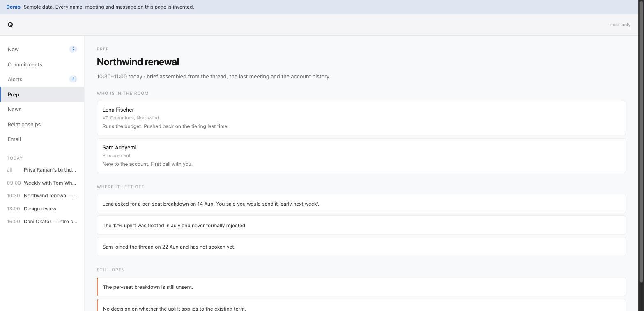The width and height of the screenshot is (644, 311).
Task: Click the Demo label in the banner
Action: click(x=13, y=7)
